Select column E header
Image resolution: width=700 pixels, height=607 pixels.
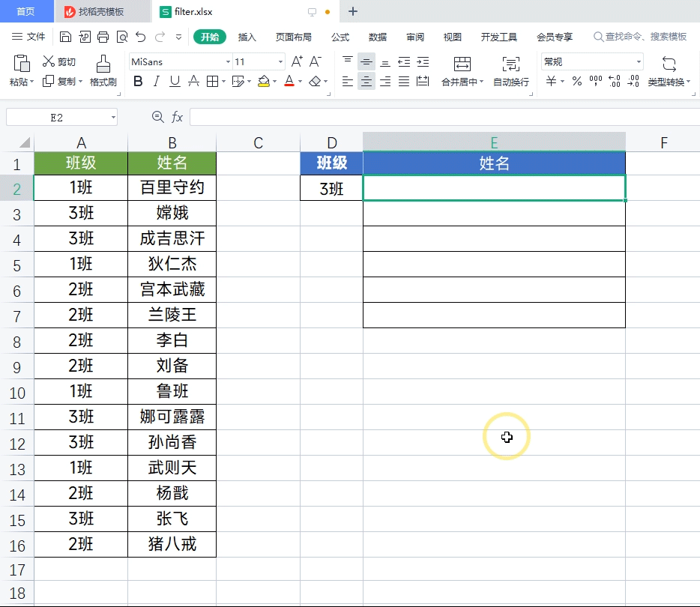494,142
